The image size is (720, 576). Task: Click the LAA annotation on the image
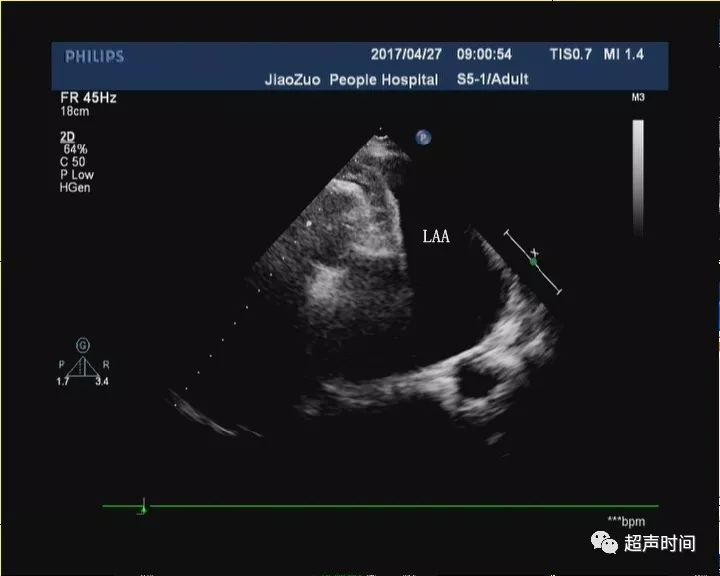point(436,237)
